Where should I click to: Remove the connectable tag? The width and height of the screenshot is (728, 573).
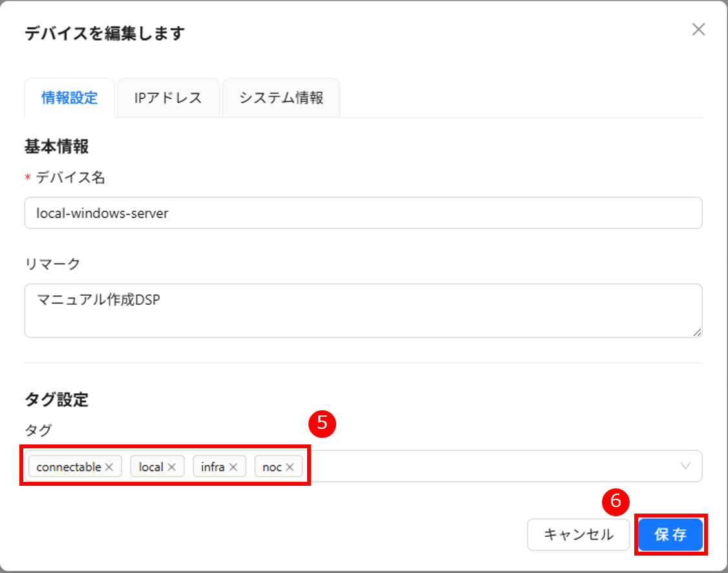point(110,467)
